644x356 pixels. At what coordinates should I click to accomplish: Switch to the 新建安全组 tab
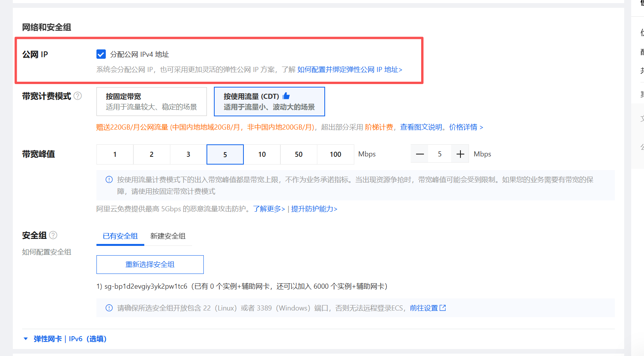point(168,236)
